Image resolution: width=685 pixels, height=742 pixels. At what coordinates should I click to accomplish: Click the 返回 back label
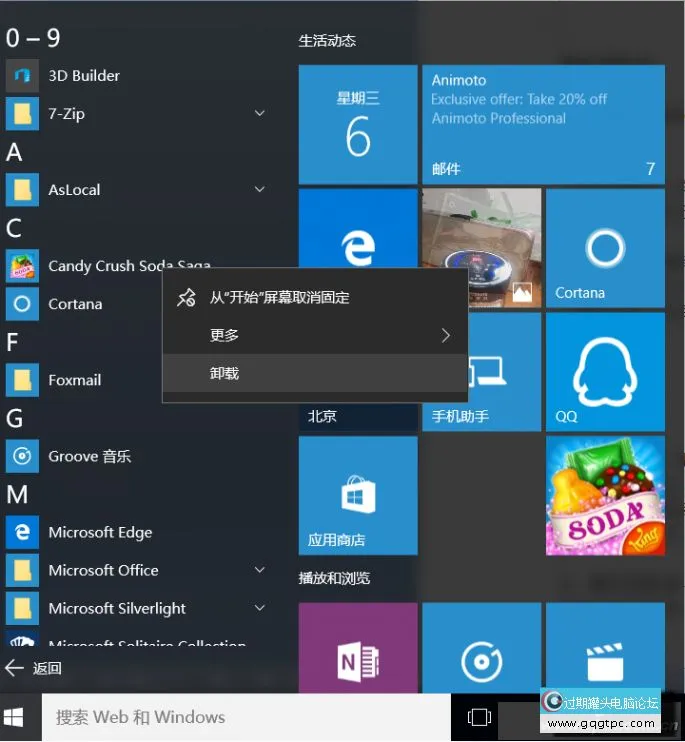[47, 668]
